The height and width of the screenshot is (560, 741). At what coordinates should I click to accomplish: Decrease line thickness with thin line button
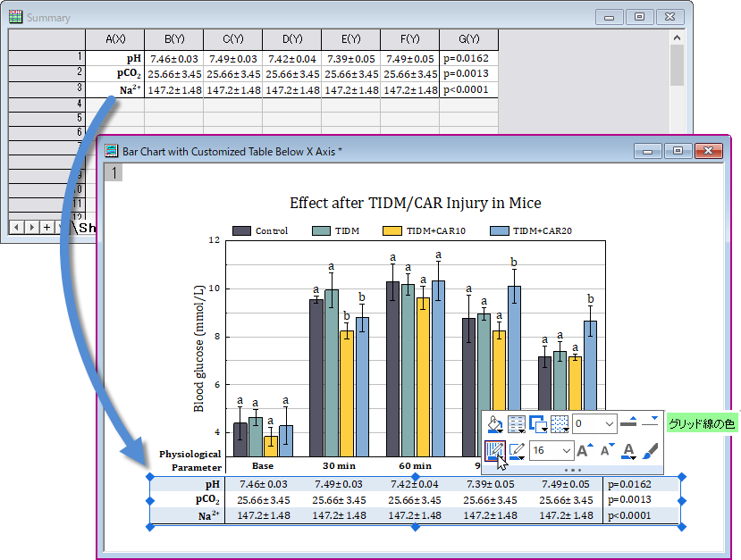pyautogui.click(x=650, y=422)
